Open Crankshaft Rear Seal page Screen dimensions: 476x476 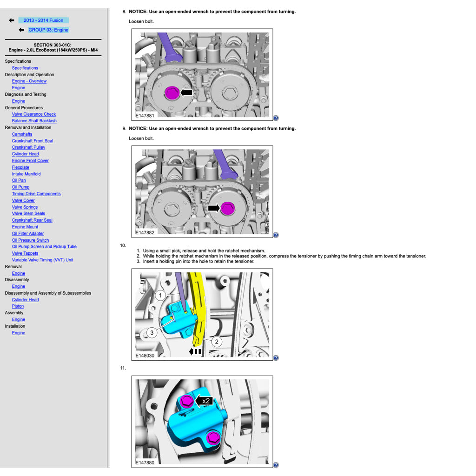pos(32,220)
